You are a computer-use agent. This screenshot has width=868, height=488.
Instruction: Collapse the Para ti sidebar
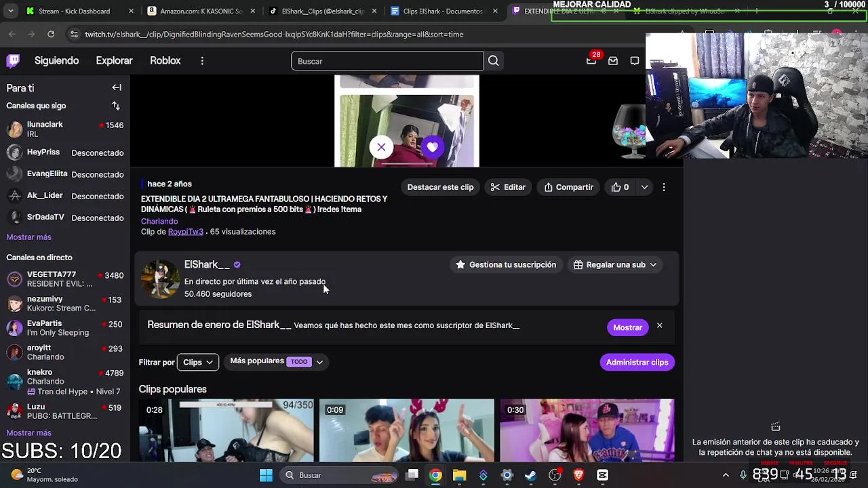pos(117,87)
